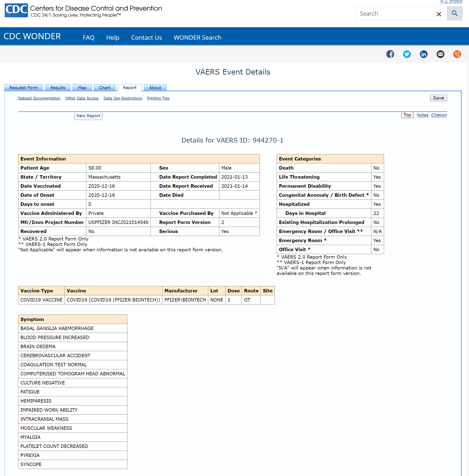Viewport: 469px width, 476px height.
Task: Switch to the Results tab
Action: [x=58, y=87]
